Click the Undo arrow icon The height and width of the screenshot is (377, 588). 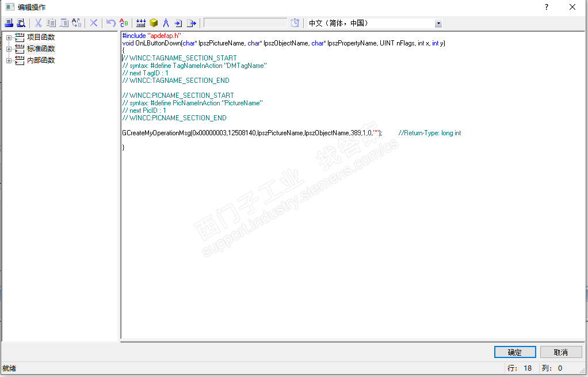coord(110,23)
